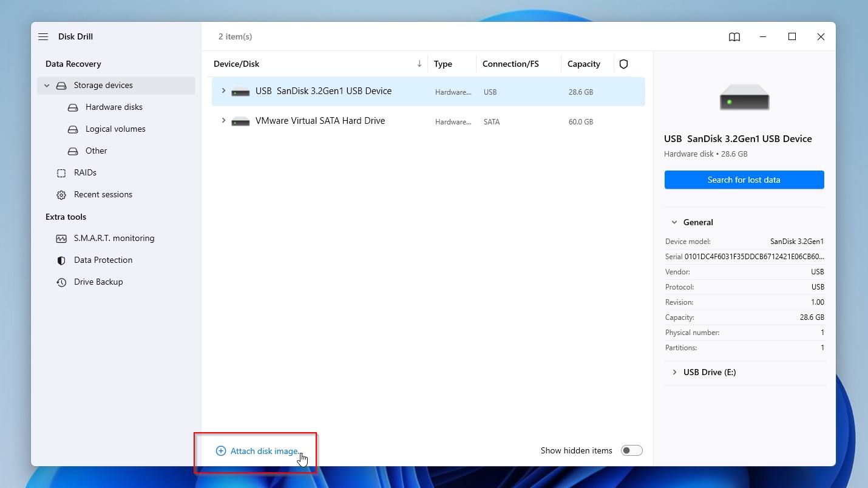The image size is (868, 488).
Task: Click the Storage devices drive icon
Action: point(61,86)
